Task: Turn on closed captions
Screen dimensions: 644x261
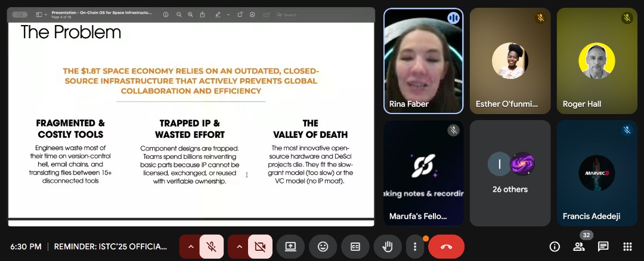Action: 355,247
